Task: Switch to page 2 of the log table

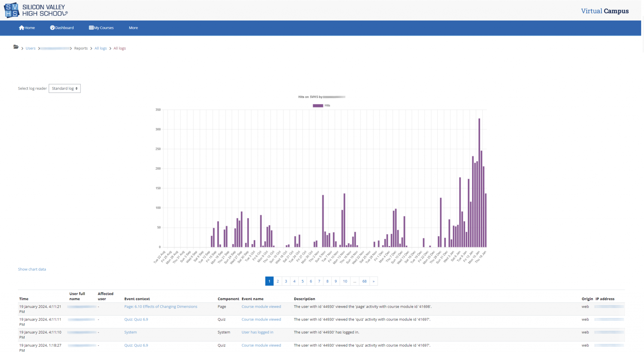Action: (x=278, y=281)
